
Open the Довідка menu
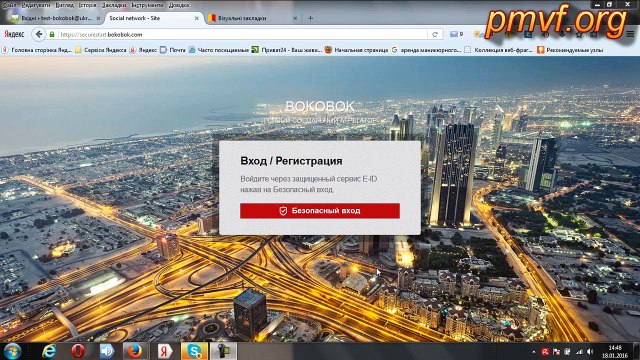(179, 5)
